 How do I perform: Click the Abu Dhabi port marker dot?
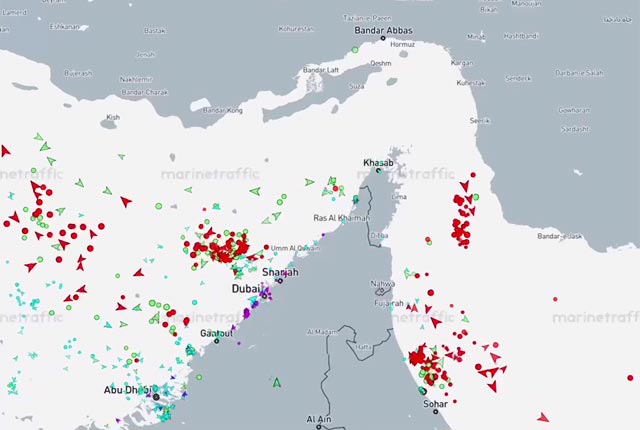pos(156,398)
